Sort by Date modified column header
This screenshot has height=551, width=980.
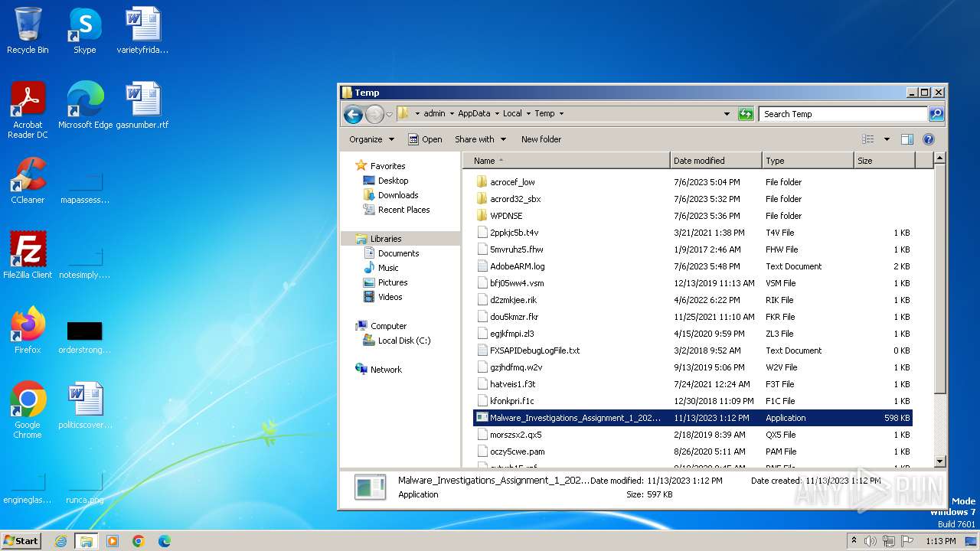(716, 161)
